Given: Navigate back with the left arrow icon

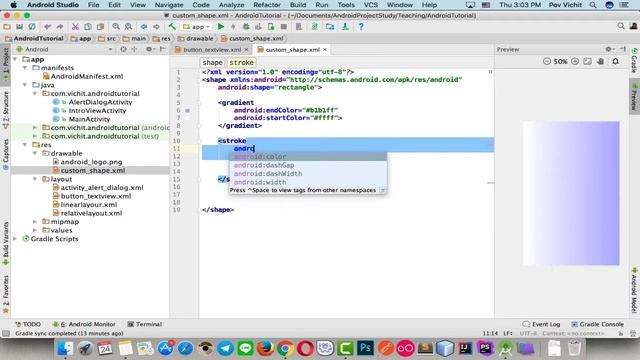Looking at the screenshot, I should (144, 27).
